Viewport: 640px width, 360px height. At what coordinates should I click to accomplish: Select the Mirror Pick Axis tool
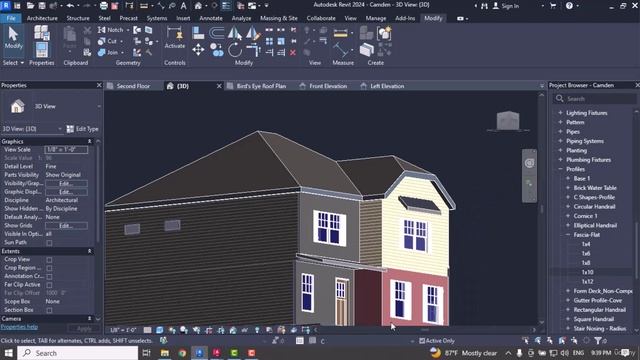234,33
